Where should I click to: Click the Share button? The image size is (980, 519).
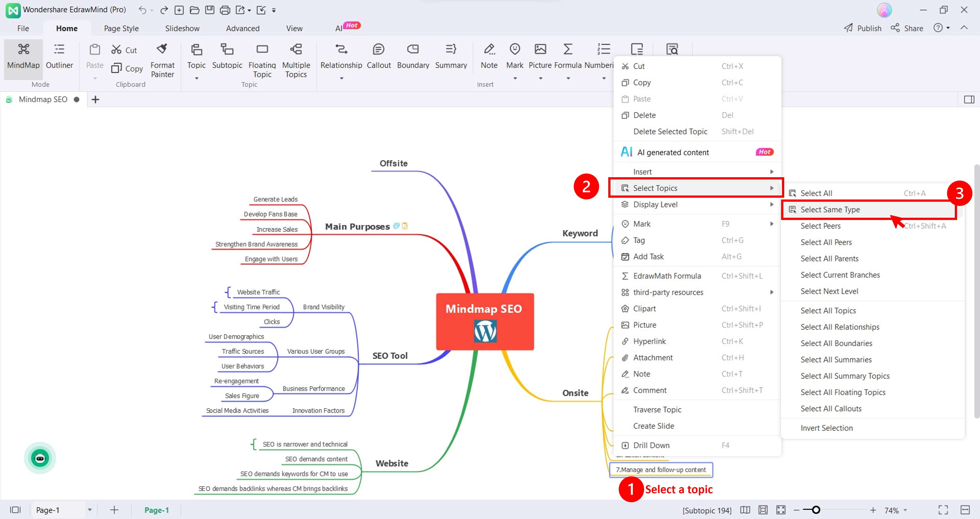pos(907,28)
